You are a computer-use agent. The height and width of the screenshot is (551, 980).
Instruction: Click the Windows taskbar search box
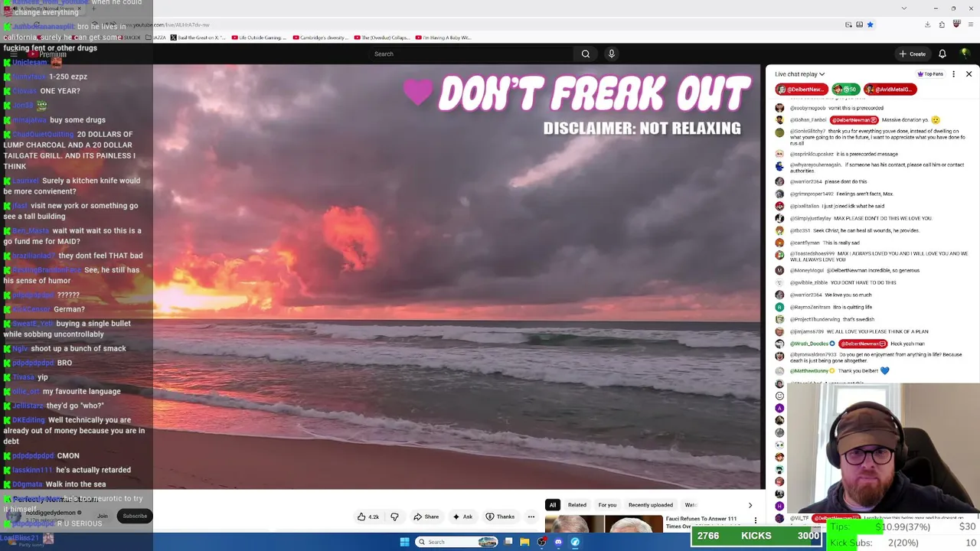[x=456, y=542]
